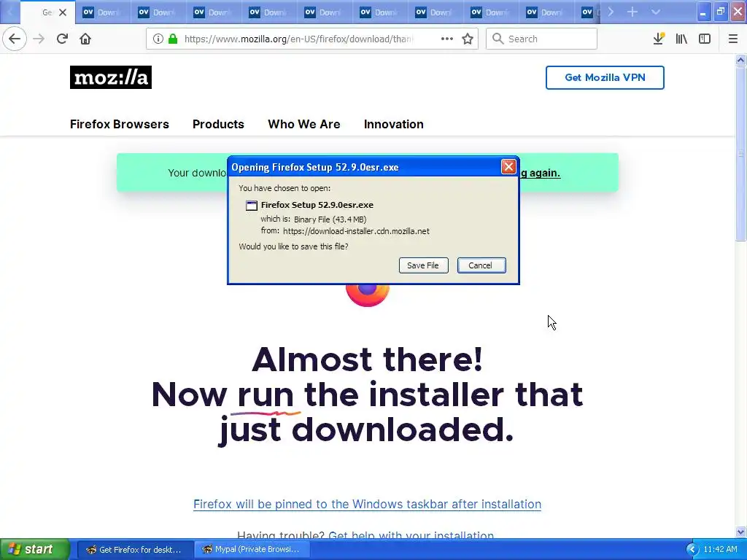Bookmark this page with the star
This screenshot has height=560, width=747.
click(x=468, y=39)
